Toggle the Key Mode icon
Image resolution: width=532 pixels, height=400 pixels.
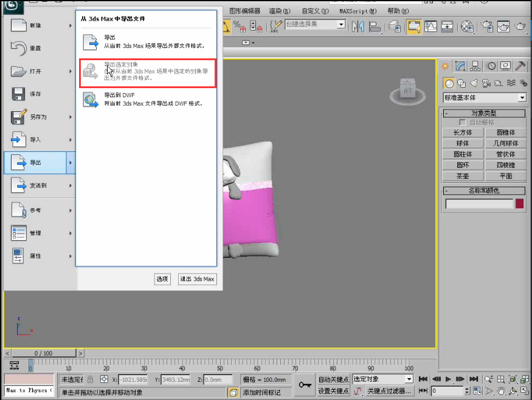[423, 391]
